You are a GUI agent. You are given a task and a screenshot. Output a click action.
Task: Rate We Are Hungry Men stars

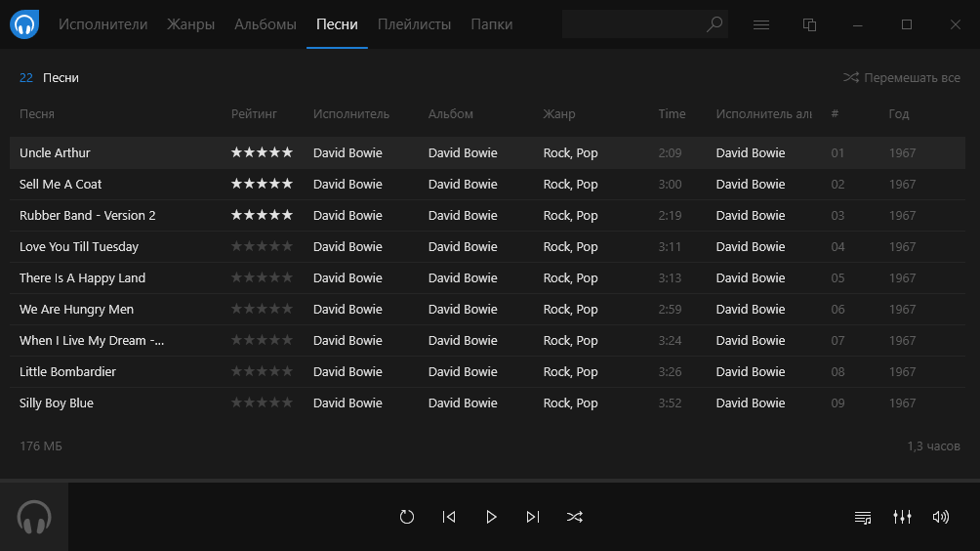pos(262,309)
